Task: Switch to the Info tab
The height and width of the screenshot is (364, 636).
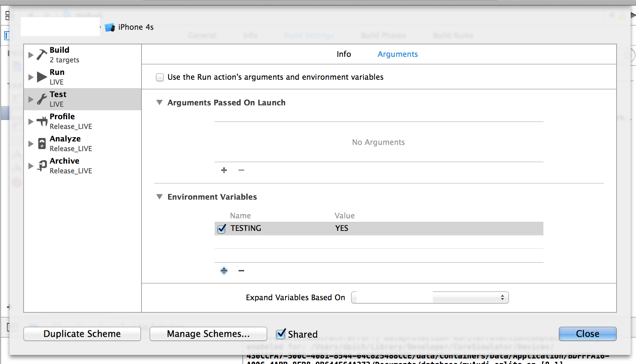Action: coord(344,54)
